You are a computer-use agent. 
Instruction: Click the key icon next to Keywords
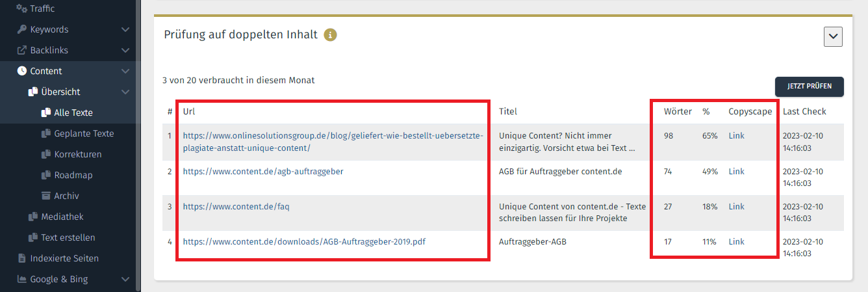coord(22,29)
